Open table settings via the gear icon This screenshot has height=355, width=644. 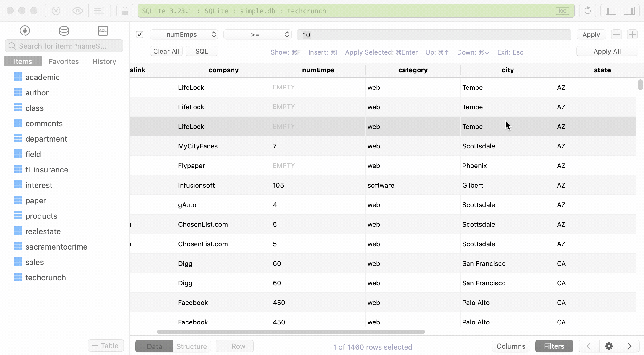point(609,346)
